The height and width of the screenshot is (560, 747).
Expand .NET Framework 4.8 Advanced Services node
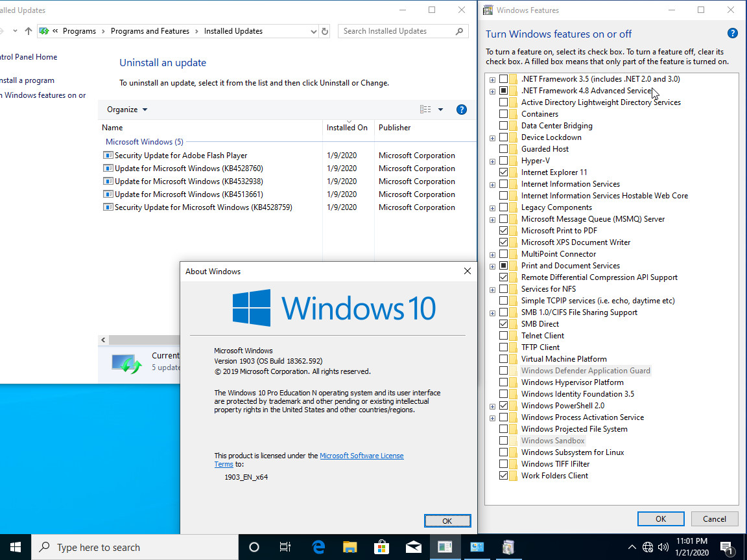pos(493,91)
